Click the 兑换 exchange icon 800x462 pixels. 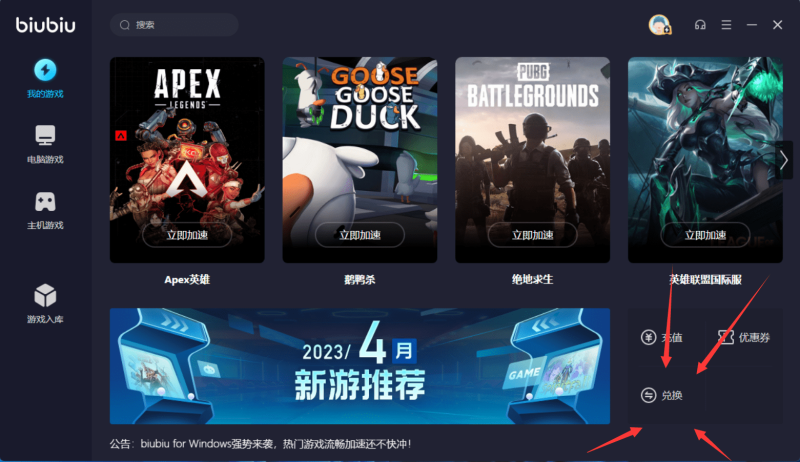point(648,395)
